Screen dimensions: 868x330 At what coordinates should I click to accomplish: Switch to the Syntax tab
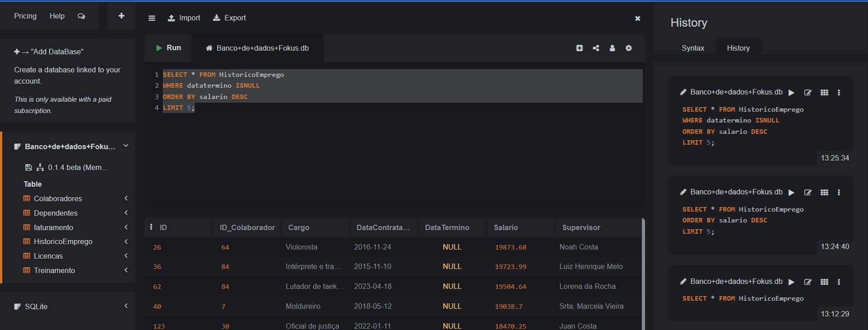pyautogui.click(x=693, y=48)
